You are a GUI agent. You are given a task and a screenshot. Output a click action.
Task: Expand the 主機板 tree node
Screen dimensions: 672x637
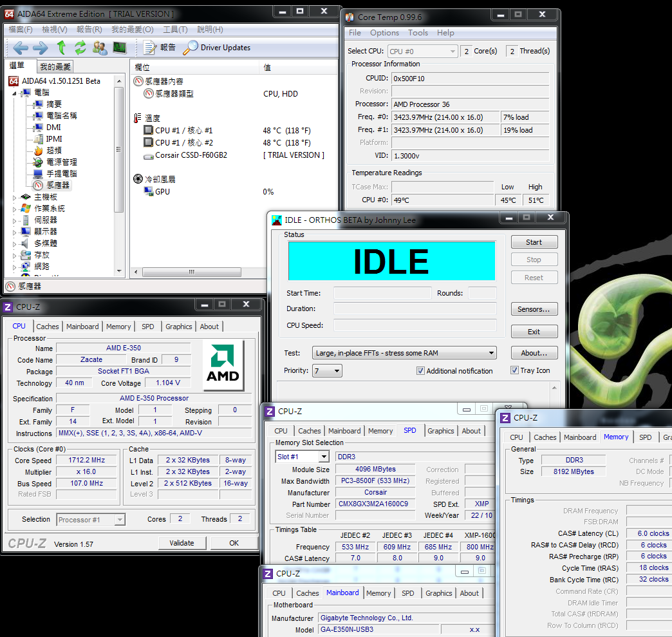(14, 198)
